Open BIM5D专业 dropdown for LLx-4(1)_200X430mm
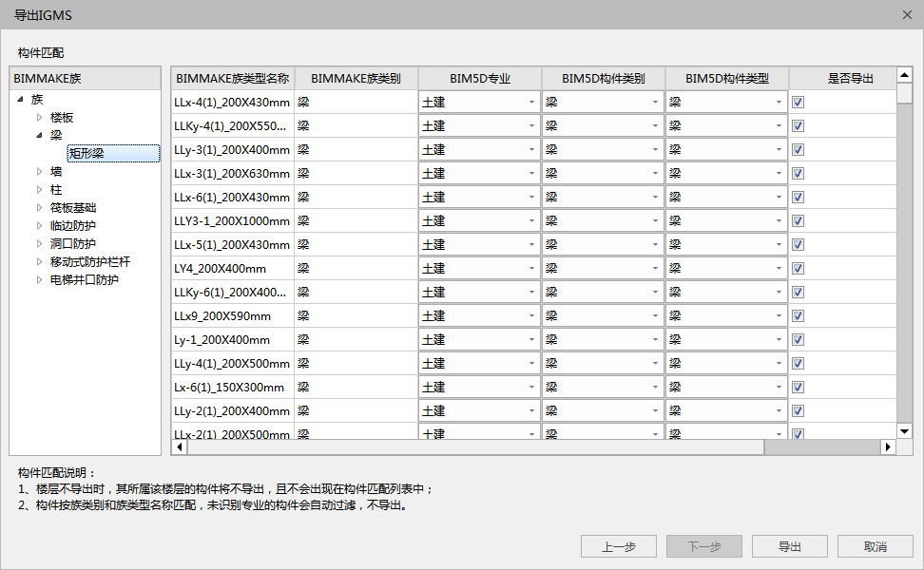924x570 pixels. click(x=479, y=102)
